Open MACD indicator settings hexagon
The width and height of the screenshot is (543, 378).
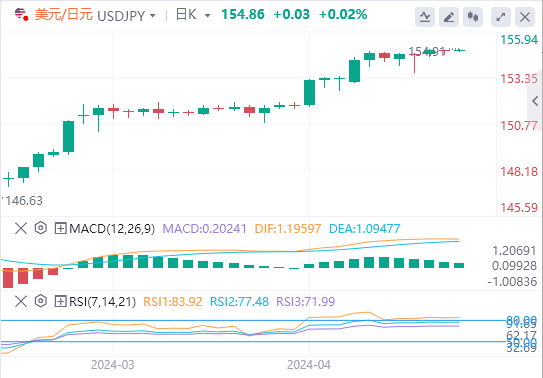click(41, 228)
